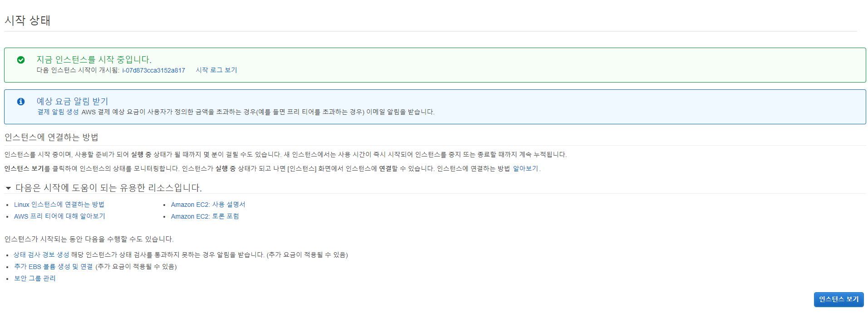The height and width of the screenshot is (318, 868).
Task: Click the blue info icon
Action: (x=21, y=102)
